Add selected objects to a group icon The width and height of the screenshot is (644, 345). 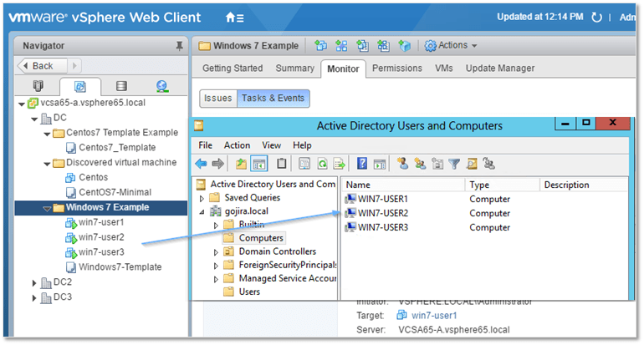click(488, 164)
